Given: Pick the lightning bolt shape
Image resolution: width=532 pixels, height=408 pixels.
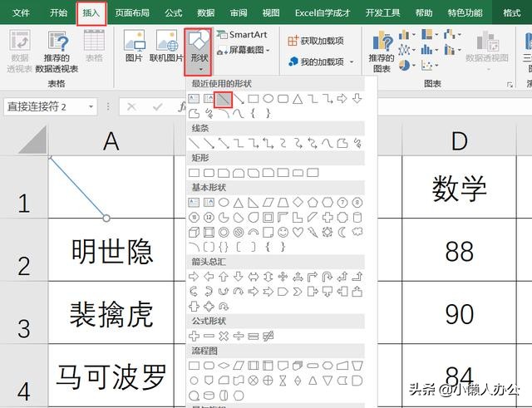Looking at the screenshot, I should point(313,233).
